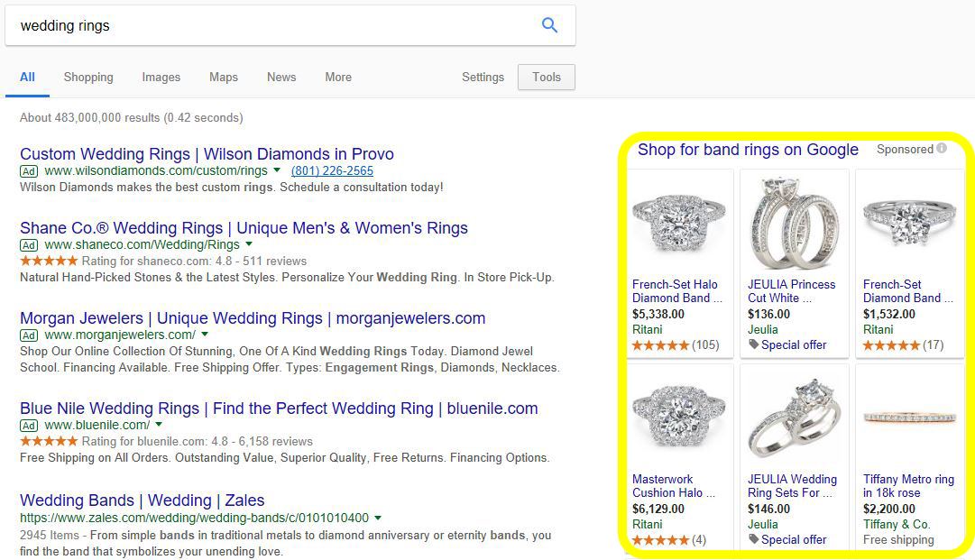975x560 pixels.
Task: Click the Ad badge under Wilson Diamonds
Action: (29, 171)
